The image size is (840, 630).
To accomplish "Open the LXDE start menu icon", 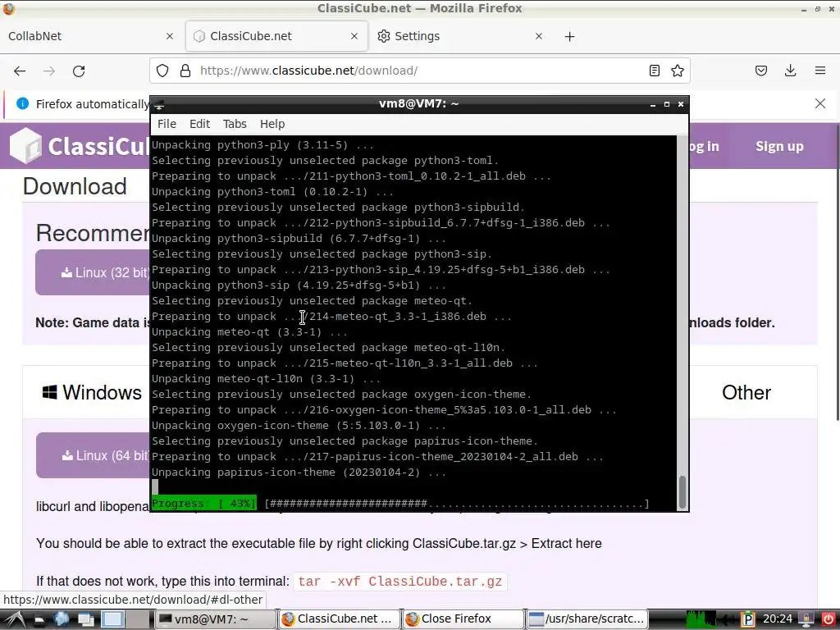I will point(13,619).
